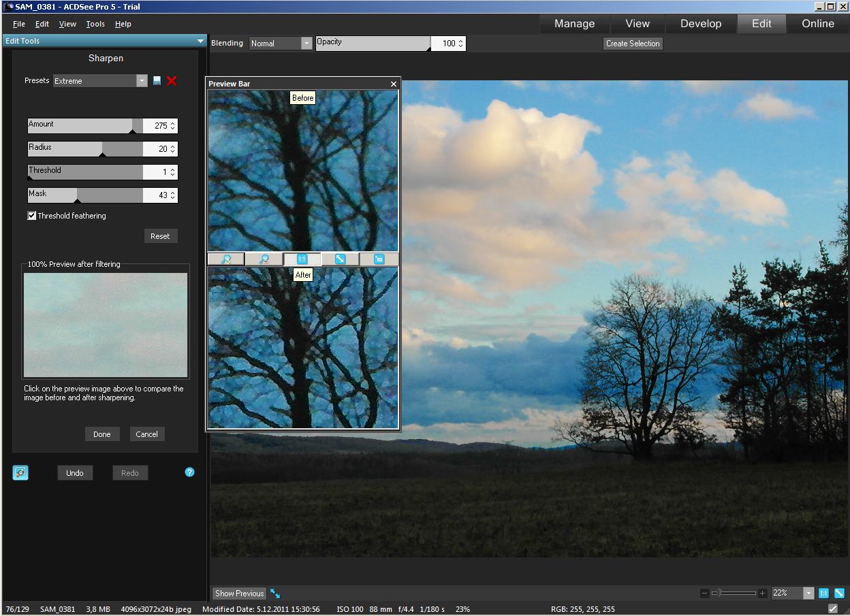This screenshot has height=616, width=850.
Task: Open the help icon in Edit Tools
Action: (x=189, y=472)
